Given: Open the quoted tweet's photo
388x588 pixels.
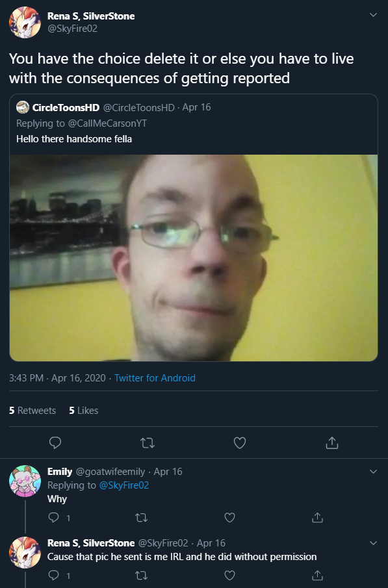Looking at the screenshot, I should 194,258.
